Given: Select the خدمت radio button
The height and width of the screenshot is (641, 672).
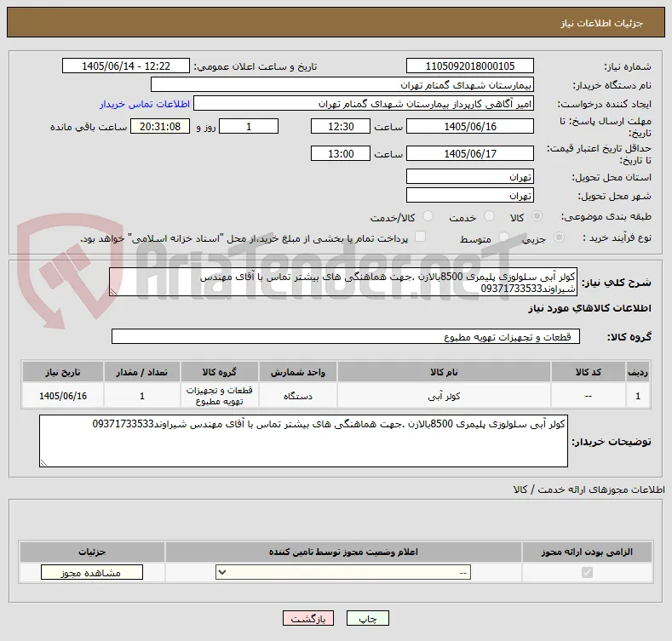Looking at the screenshot, I should point(489,216).
